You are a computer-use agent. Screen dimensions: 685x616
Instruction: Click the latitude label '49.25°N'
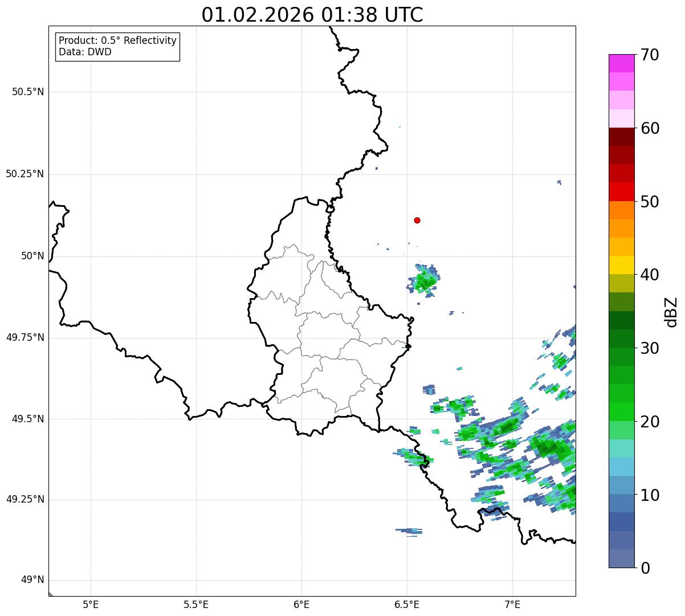pyautogui.click(x=25, y=499)
